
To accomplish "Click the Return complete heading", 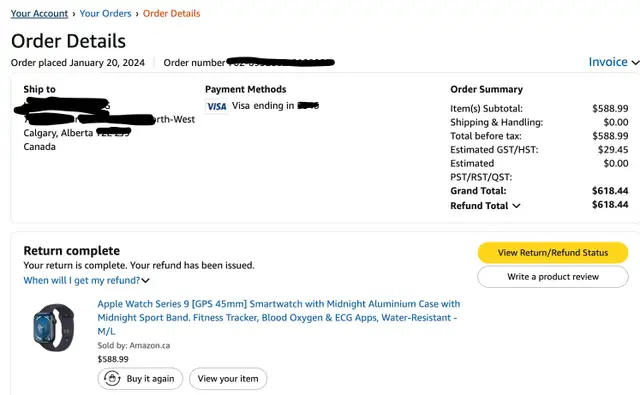I will point(71,251).
